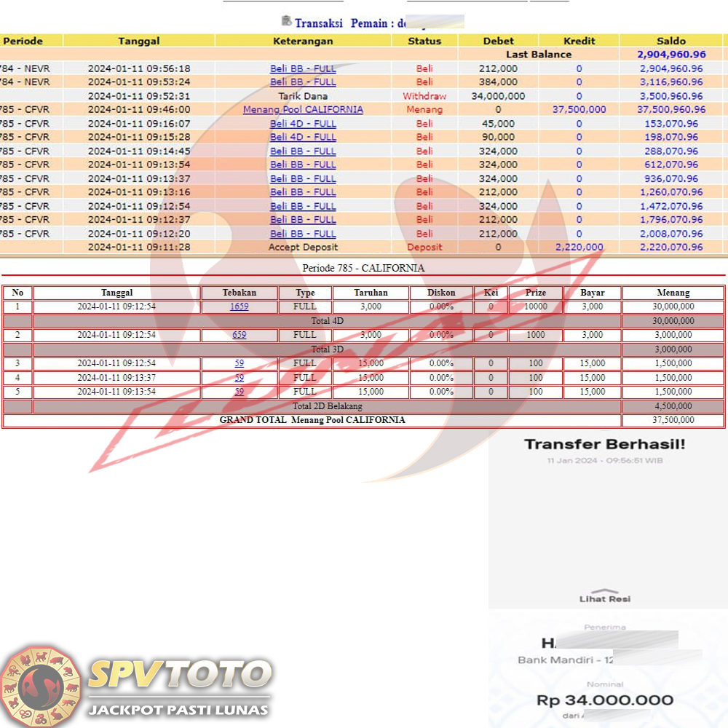Click the Transaksi document icon beside the title
728x728 pixels.
coord(286,22)
